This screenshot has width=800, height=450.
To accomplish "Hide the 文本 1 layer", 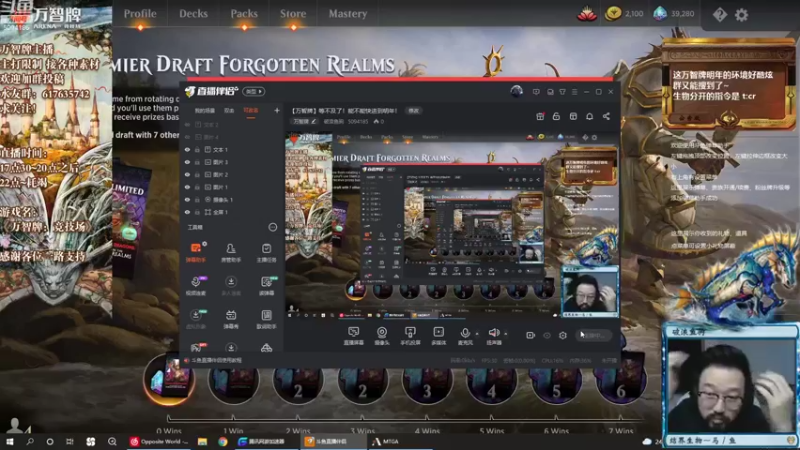I will pos(187,149).
